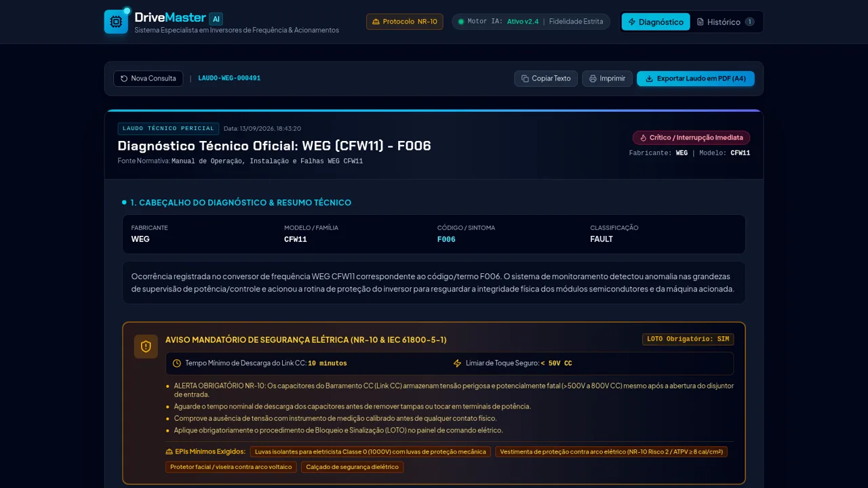Click the lightning icon for touch threshold
This screenshot has height=488, width=868.
pyautogui.click(x=457, y=363)
